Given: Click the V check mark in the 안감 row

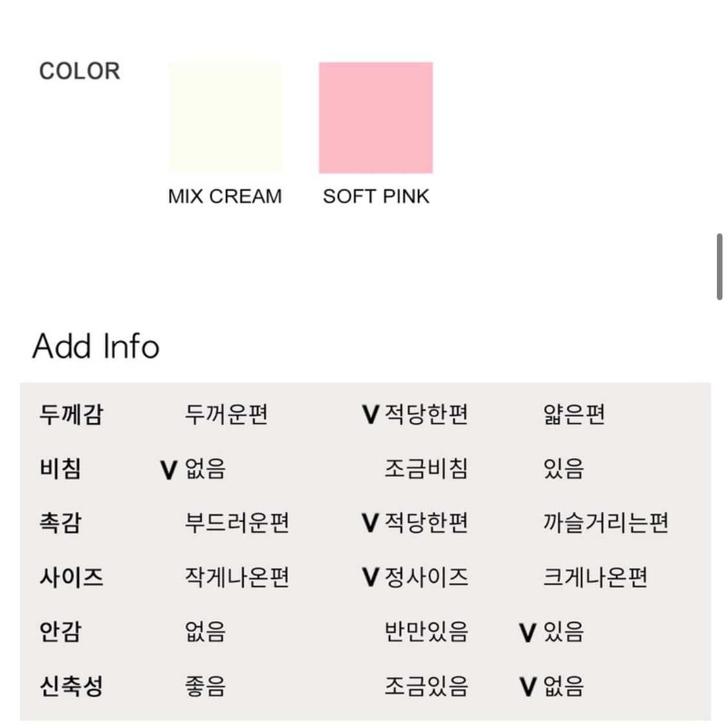Looking at the screenshot, I should pos(527,632).
